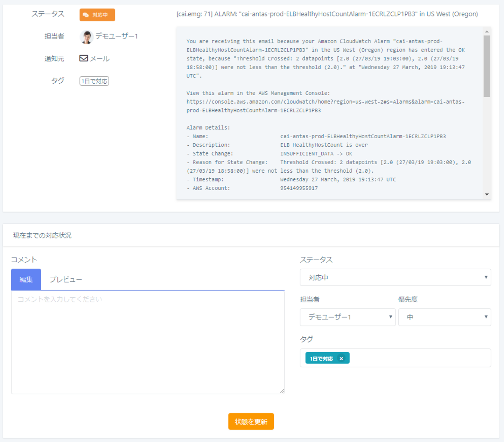
Task: Focus the コメント text area
Action: (x=148, y=342)
